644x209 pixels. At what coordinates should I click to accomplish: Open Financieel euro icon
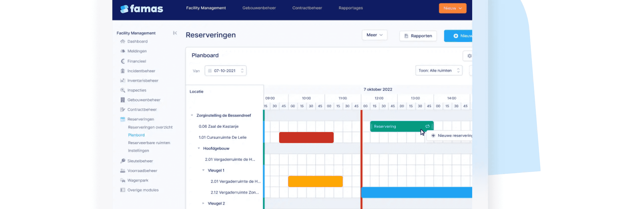tap(123, 61)
